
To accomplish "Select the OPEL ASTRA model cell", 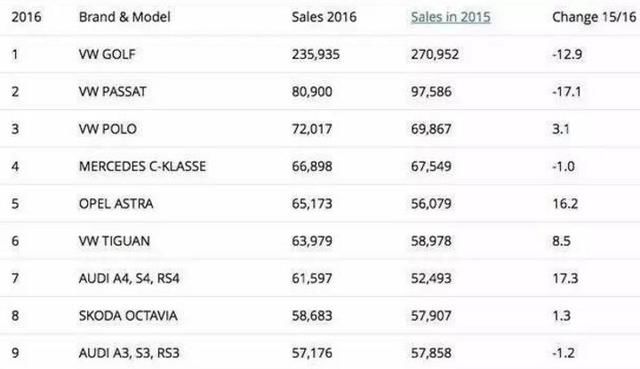I will [116, 203].
